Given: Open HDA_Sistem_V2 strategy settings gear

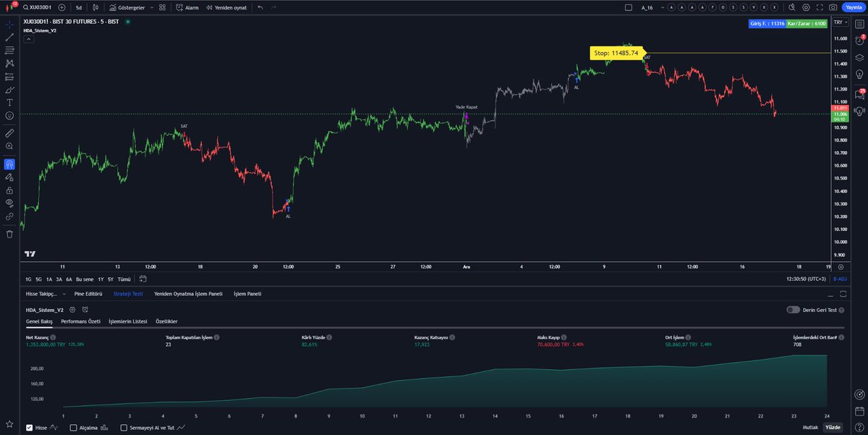Looking at the screenshot, I should [72, 309].
